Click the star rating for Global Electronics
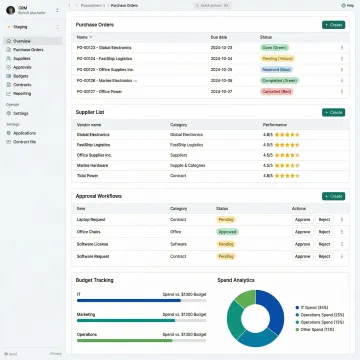Image resolution: width=360 pixels, height=360 pixels. [x=287, y=135]
